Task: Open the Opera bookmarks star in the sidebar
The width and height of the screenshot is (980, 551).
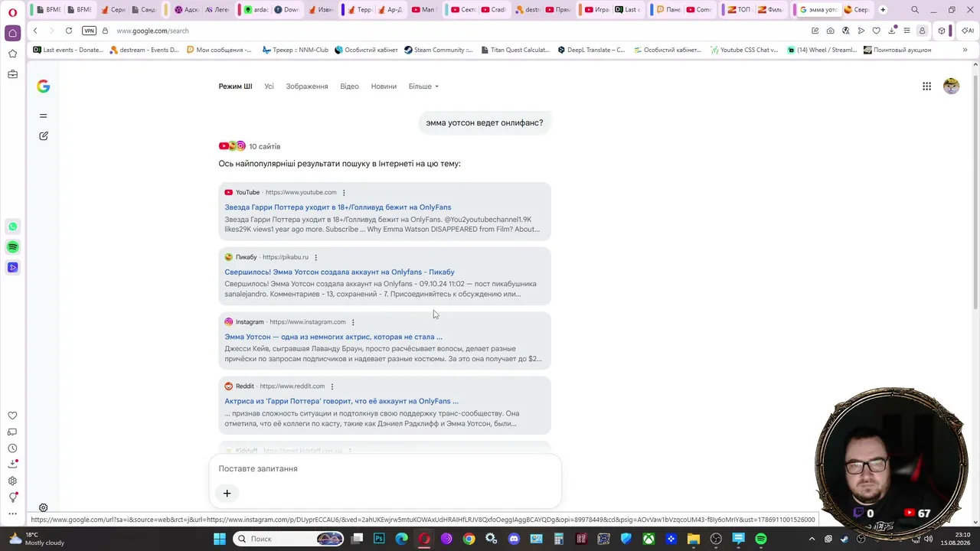Action: (x=12, y=54)
